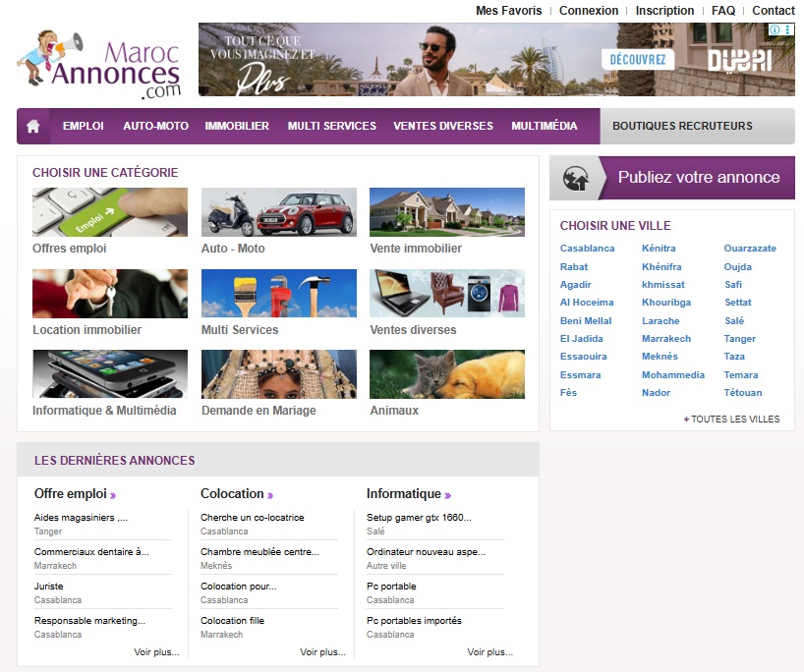The height and width of the screenshot is (672, 804).
Task: Open the Vente immobilier houses image
Action: click(x=447, y=212)
